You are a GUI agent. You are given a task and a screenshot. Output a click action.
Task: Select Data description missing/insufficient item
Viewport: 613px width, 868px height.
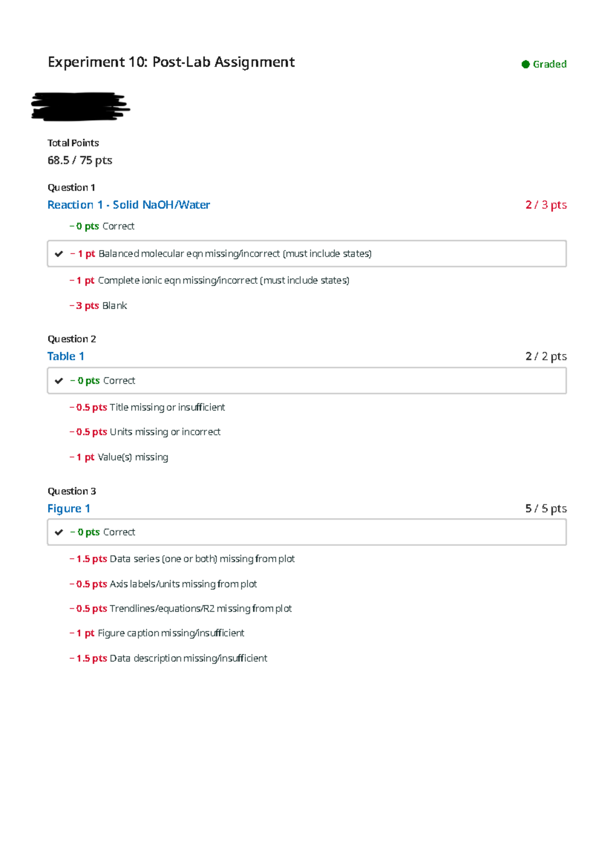click(169, 658)
